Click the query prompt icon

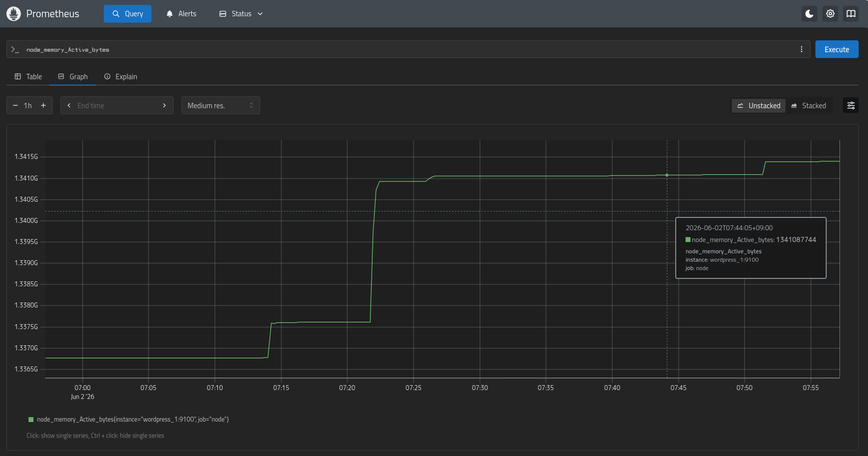coord(15,49)
